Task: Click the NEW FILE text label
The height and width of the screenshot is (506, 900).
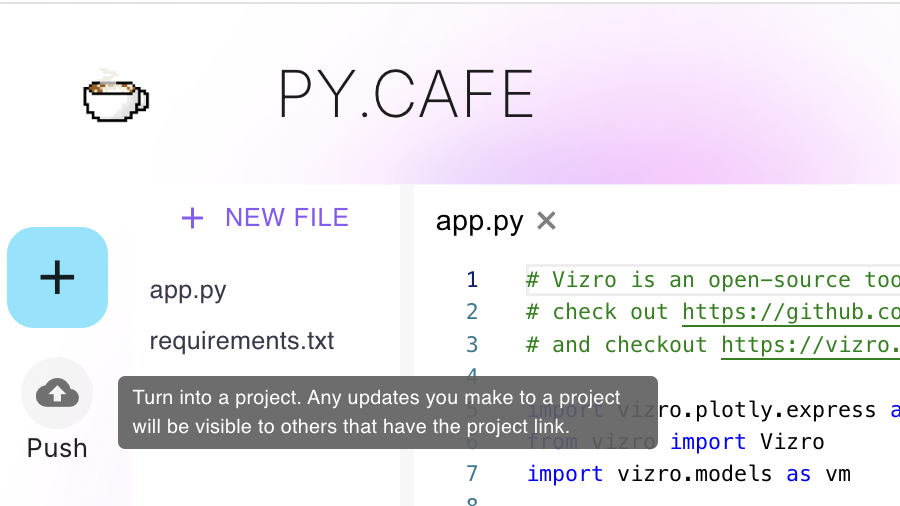Action: pos(287,218)
